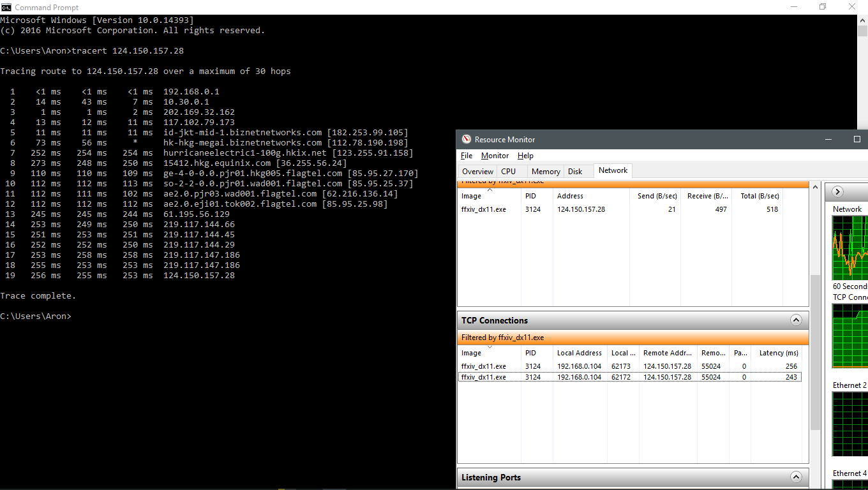Image resolution: width=868 pixels, height=490 pixels.
Task: Click the Image header in TCP Connections table
Action: point(490,353)
